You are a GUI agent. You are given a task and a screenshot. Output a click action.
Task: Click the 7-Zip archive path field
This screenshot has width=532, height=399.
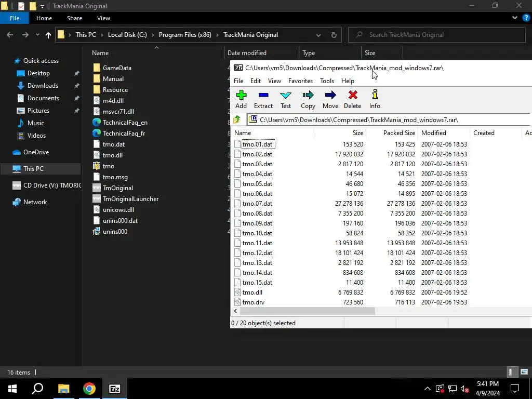[390, 120]
